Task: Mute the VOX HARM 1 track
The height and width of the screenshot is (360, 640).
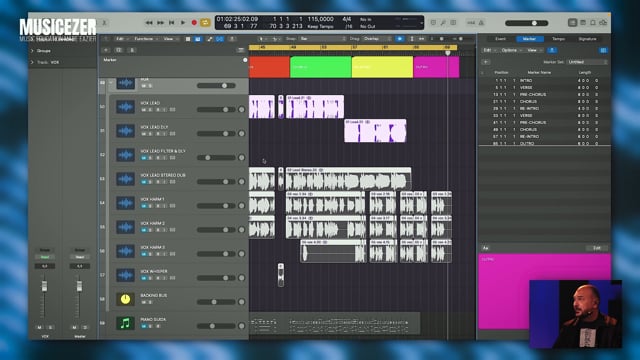Action: (144, 206)
